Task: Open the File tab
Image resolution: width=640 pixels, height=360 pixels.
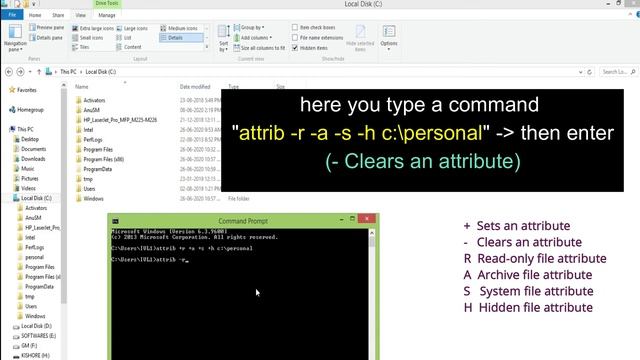Action: [12, 15]
